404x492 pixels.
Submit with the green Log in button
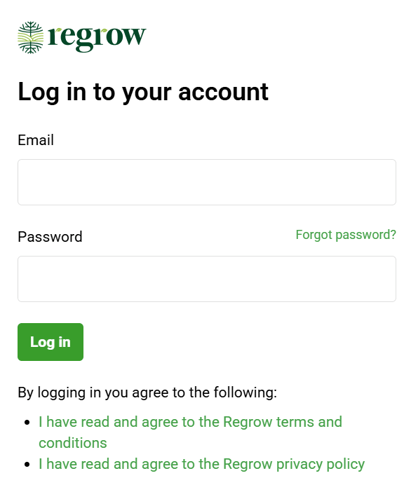tap(50, 342)
